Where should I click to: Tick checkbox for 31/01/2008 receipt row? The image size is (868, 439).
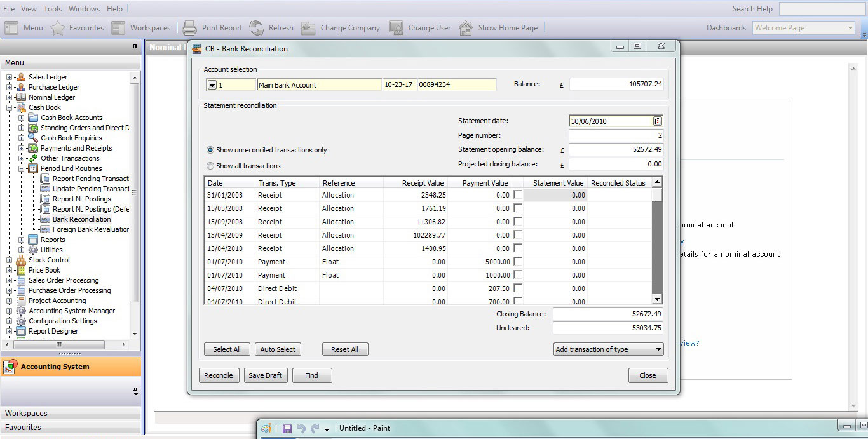pyautogui.click(x=518, y=195)
